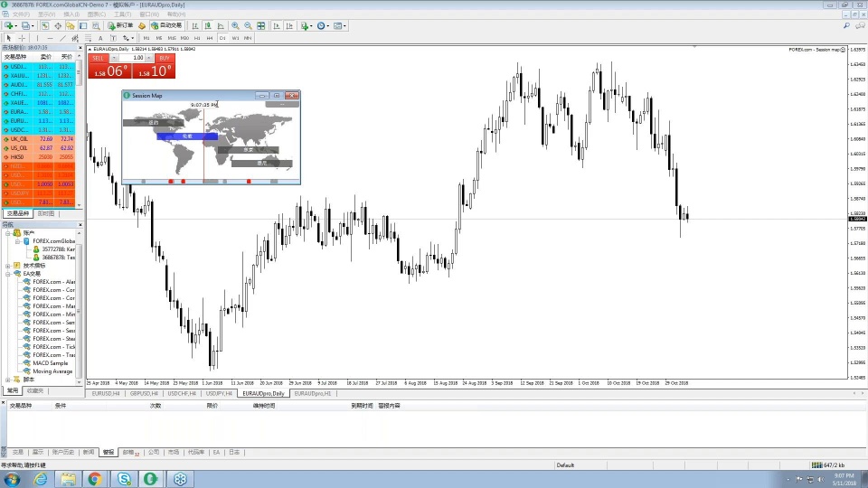Click the zoom in magnifier icon
This screenshot has height=488, width=868.
(x=236, y=26)
